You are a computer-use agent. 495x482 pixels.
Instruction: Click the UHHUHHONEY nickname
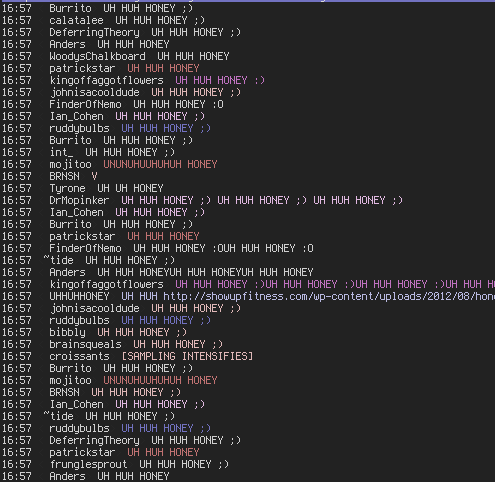tap(79, 296)
